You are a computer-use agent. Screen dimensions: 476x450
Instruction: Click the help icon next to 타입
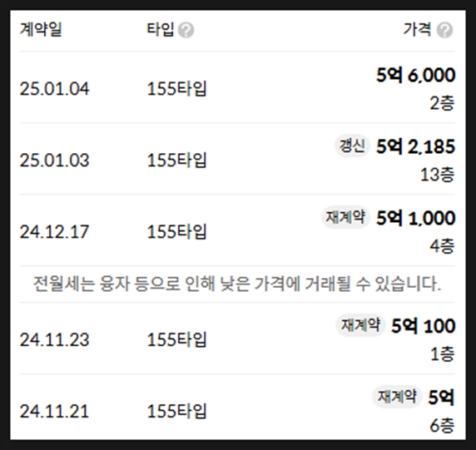click(186, 30)
